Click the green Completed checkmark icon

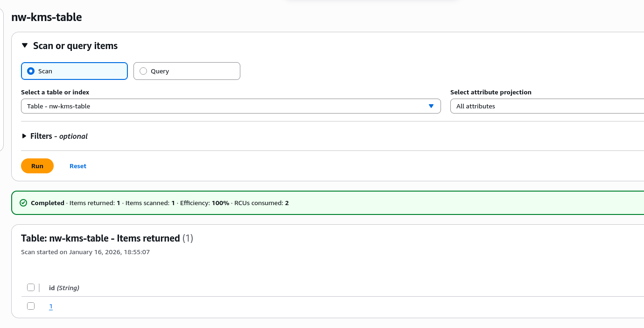23,203
